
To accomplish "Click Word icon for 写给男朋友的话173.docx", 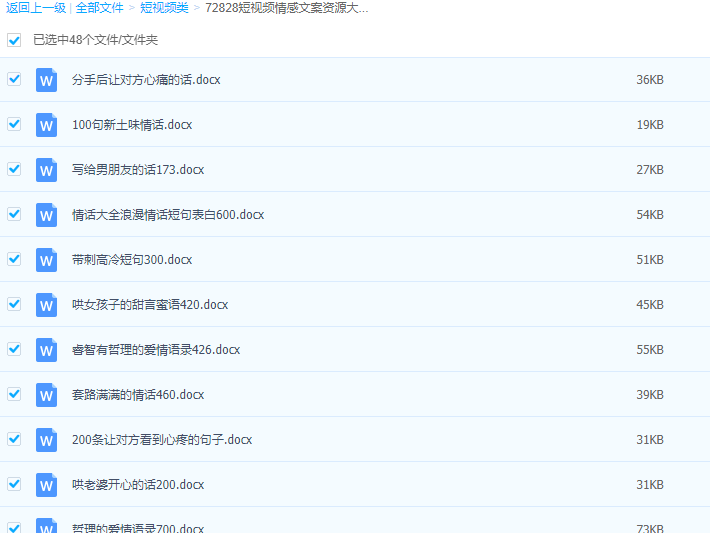I will pos(46,170).
